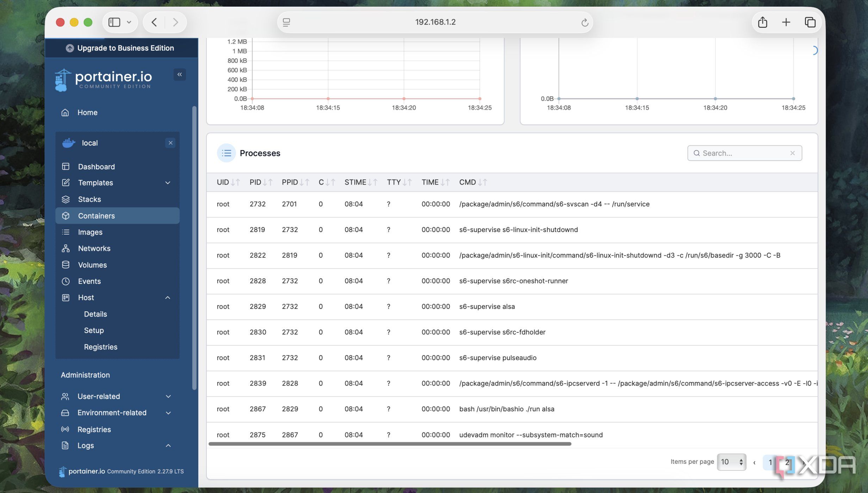
Task: Go forward in browser history
Action: tap(175, 22)
